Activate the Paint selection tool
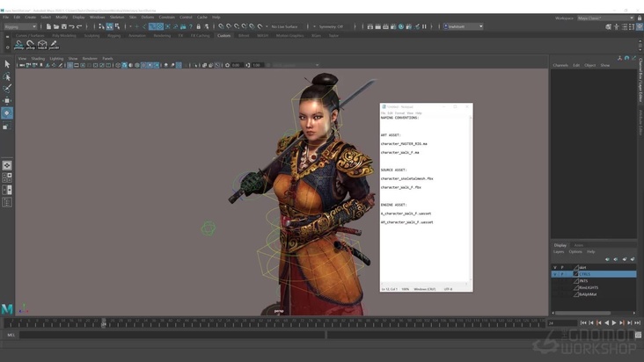This screenshot has height=362, width=644. [7, 88]
